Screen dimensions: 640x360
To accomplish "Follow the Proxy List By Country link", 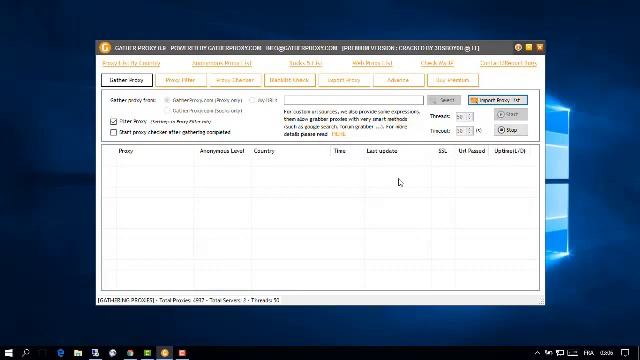I will coord(131,63).
